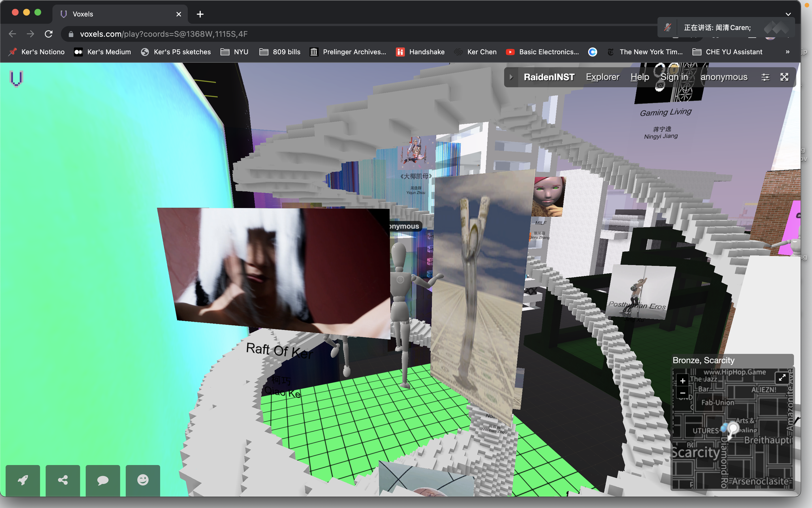Open the chat speech bubble icon
This screenshot has width=812, height=508.
(103, 480)
